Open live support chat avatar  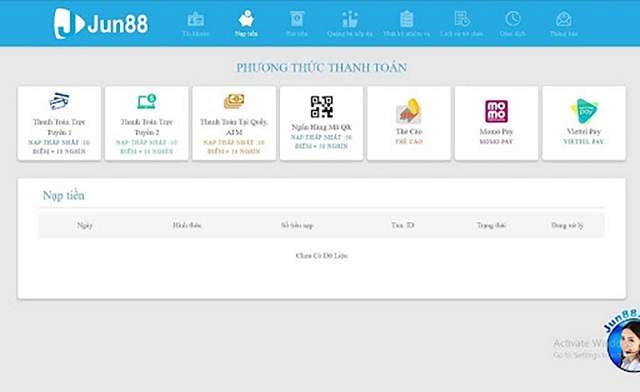[x=624, y=345]
